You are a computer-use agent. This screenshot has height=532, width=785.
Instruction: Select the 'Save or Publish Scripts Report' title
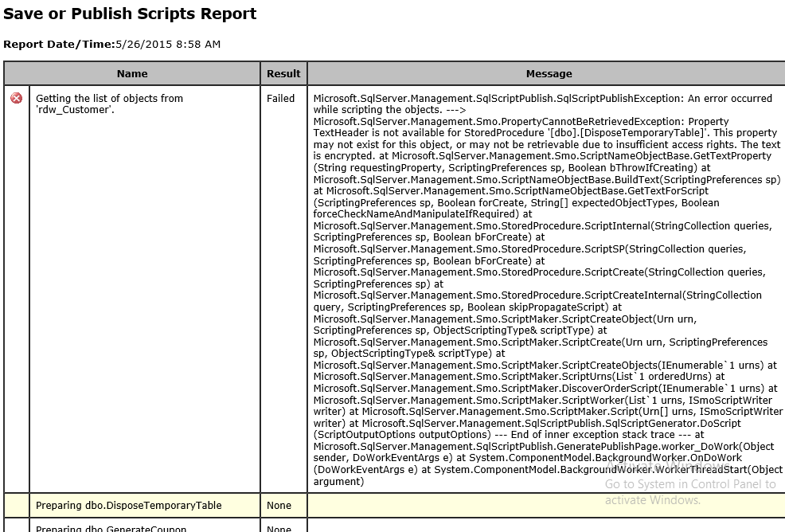tap(130, 14)
